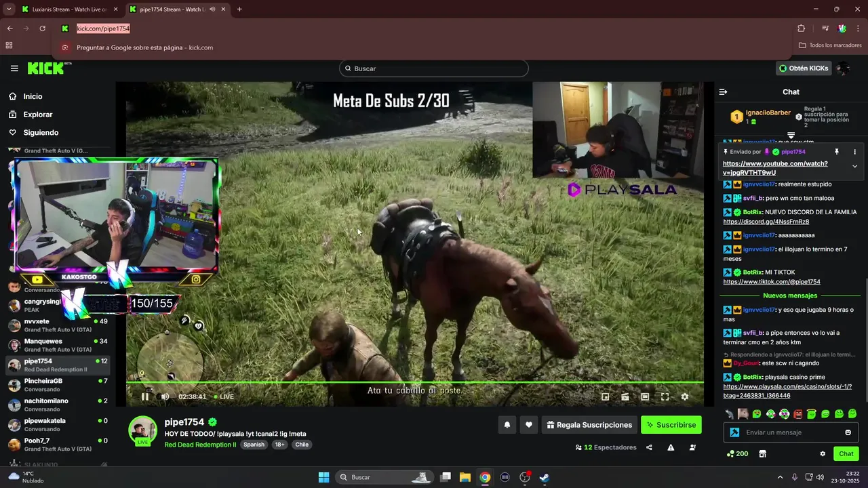The height and width of the screenshot is (488, 868).
Task: Open a new browser tab
Action: [239, 9]
